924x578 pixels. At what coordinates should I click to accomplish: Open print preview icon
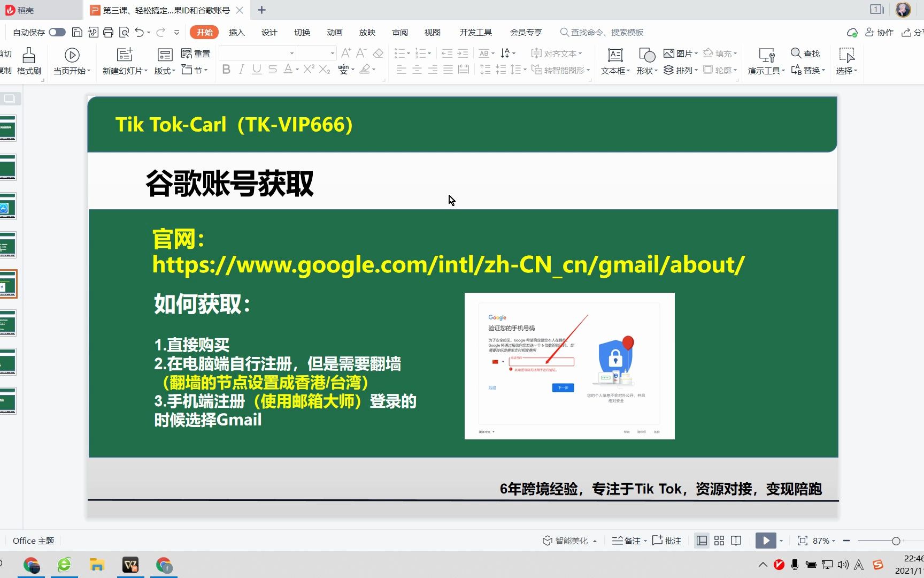coord(124,32)
